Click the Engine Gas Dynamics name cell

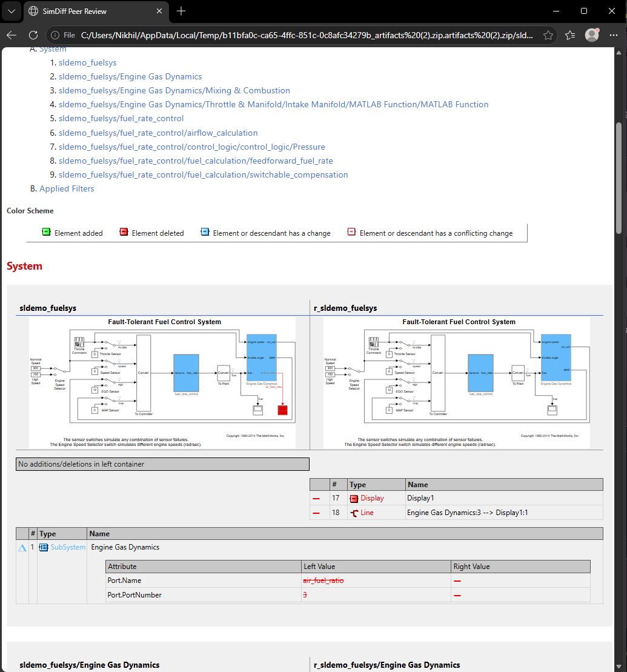click(x=125, y=547)
